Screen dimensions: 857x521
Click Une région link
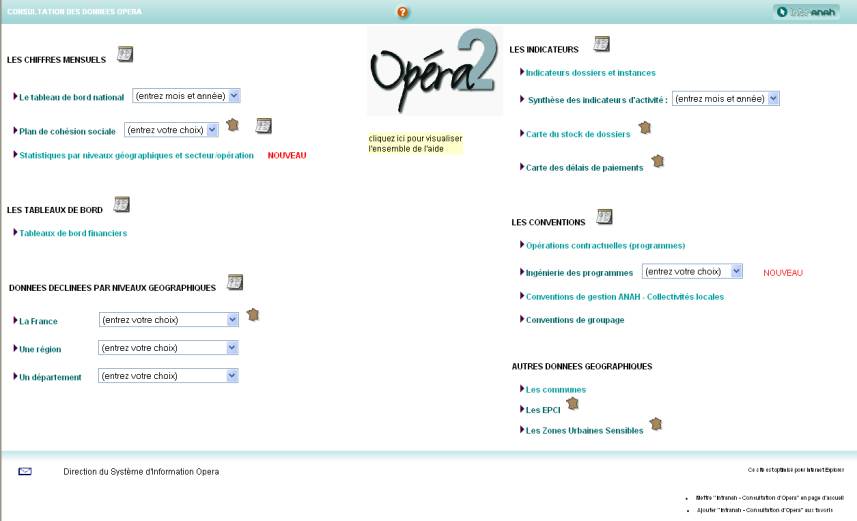(x=40, y=349)
